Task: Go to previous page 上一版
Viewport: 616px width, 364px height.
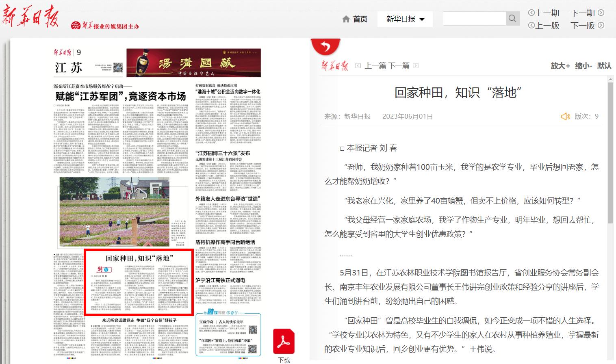Action: click(544, 26)
